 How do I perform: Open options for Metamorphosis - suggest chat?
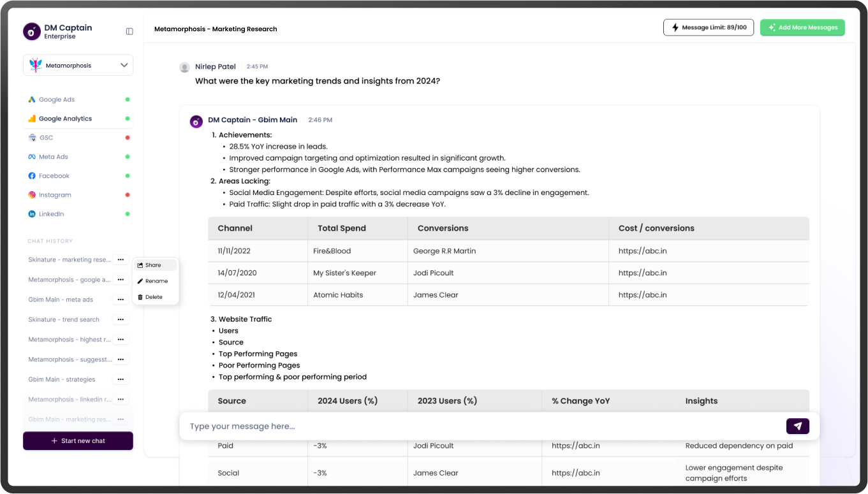121,360
